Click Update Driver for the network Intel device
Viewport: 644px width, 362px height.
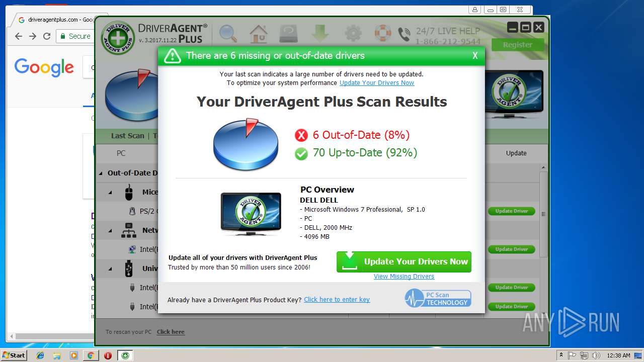[512, 249]
